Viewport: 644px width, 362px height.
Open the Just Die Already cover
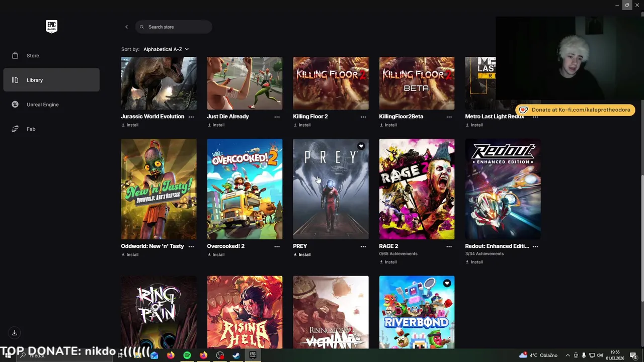point(245,83)
